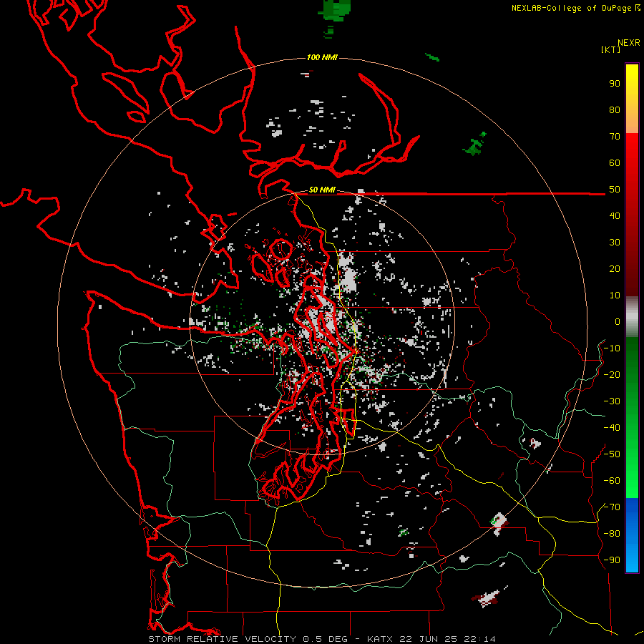This screenshot has height=644, width=644.
Task: Pick the gray zero-velocity segment of the color bar
Action: [x=632, y=317]
